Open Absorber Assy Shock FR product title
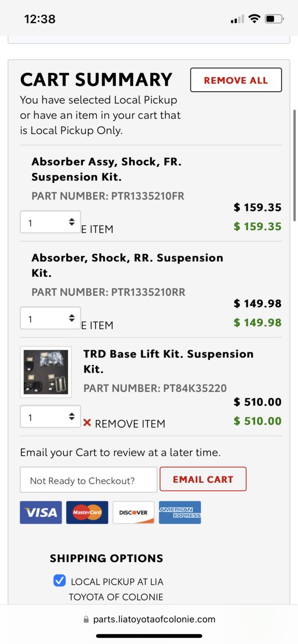 (x=106, y=169)
